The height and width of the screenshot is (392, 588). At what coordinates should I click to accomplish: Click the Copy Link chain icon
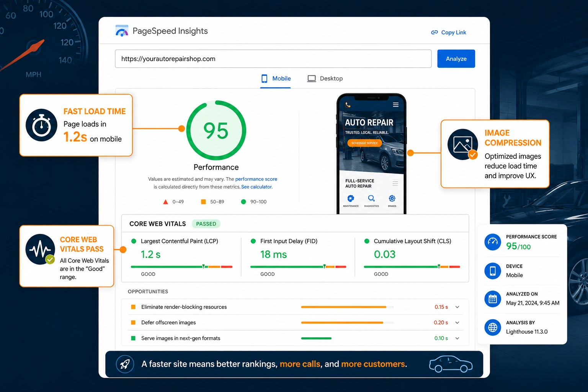click(434, 33)
